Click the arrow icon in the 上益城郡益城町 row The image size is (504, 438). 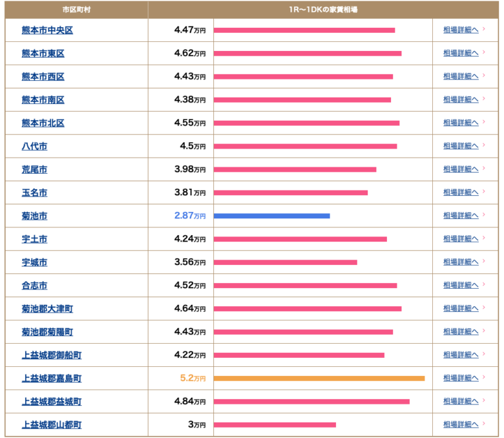[x=484, y=402]
